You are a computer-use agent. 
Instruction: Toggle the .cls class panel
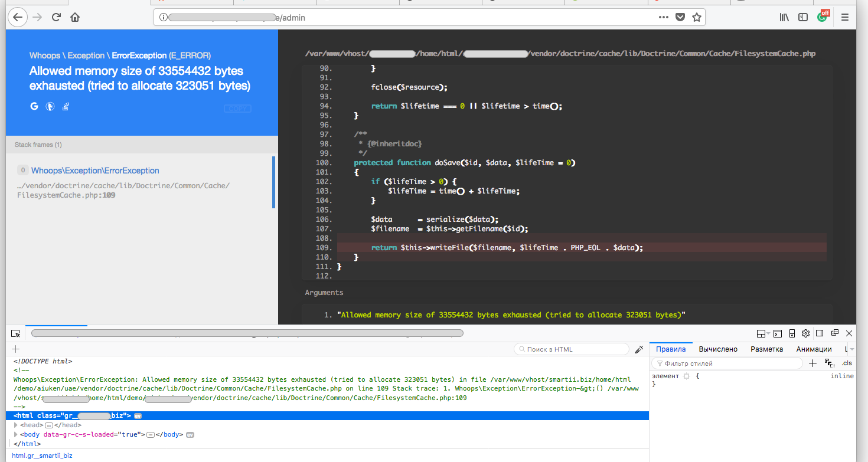tap(847, 363)
